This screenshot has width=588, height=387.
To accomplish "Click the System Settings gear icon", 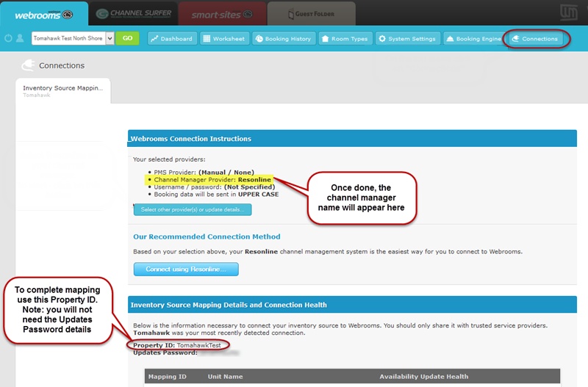I will click(382, 39).
